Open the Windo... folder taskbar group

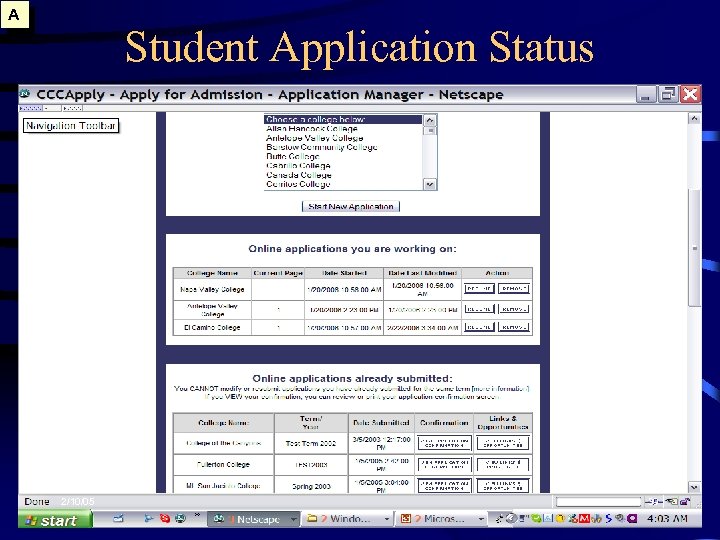coord(345,519)
